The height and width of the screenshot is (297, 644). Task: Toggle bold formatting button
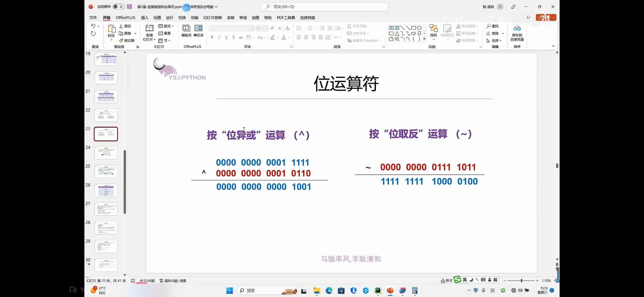(212, 37)
